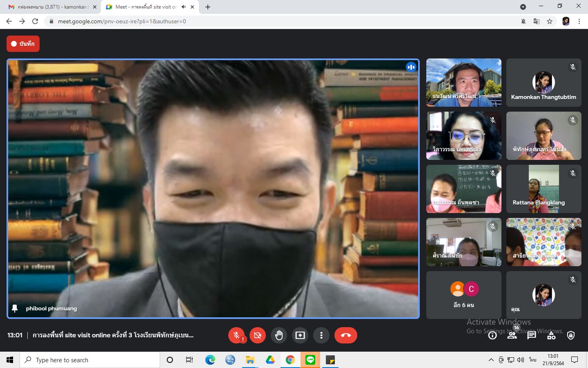588x368 pixels.
Task: Leave the call with red hang-up button
Action: (345, 335)
